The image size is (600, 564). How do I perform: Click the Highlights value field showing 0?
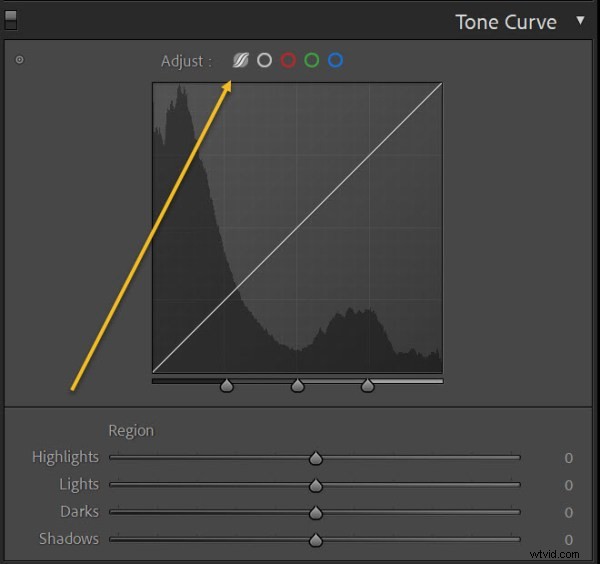pyautogui.click(x=569, y=458)
